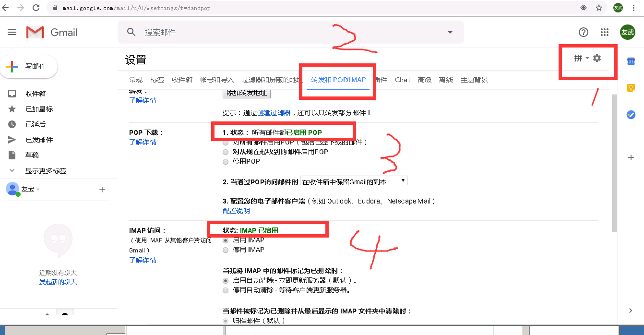Open Google Calendar in side panel

click(631, 61)
